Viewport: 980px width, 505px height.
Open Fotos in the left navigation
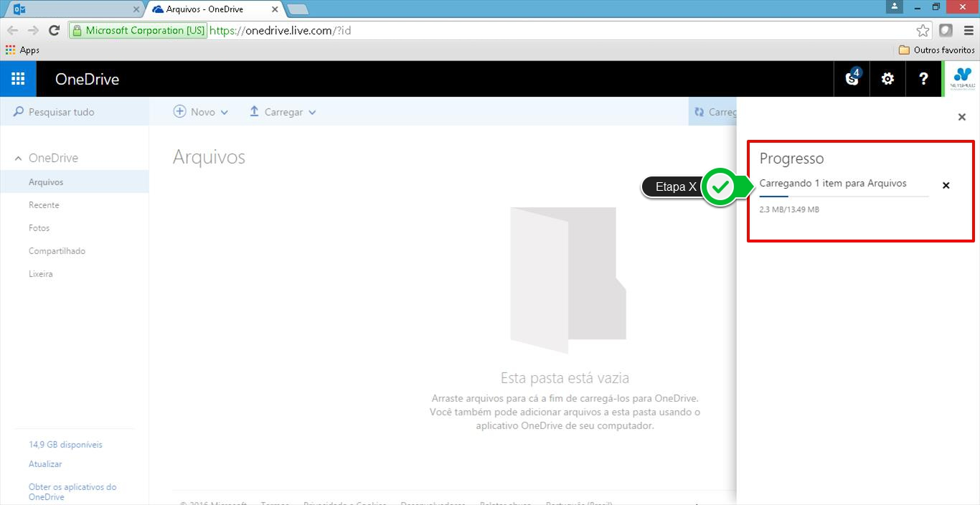[39, 228]
